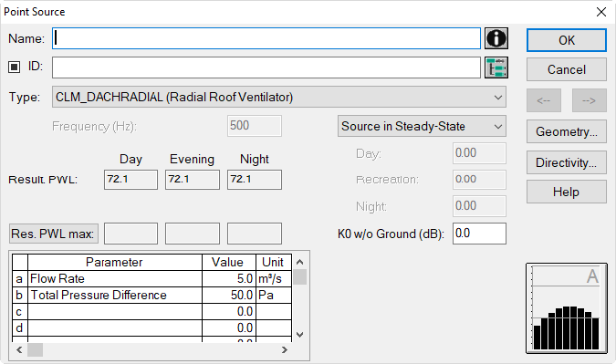The width and height of the screenshot is (616, 364).
Task: Click the Help button
Action: [566, 192]
